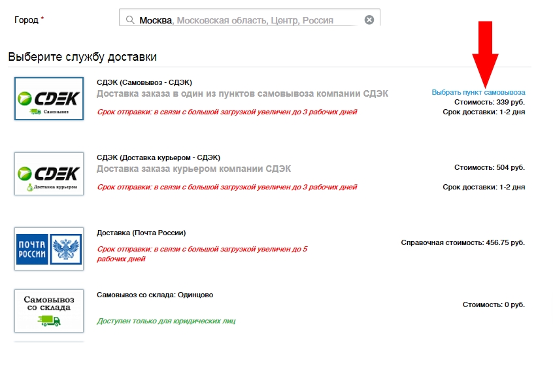Choose the Доставка (Почта России) title
Screen dimensions: 553x392
point(141,233)
